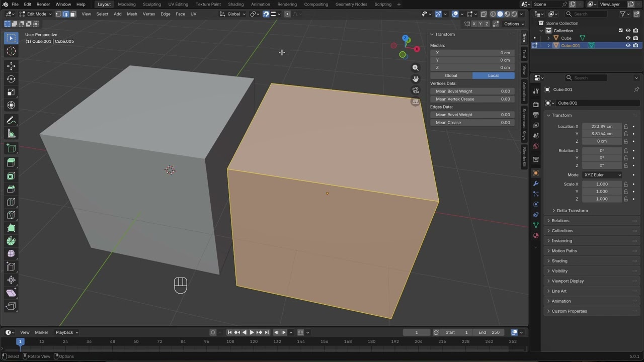The image size is (644, 362).
Task: Activate the Loop Cut tool
Action: pyautogui.click(x=11, y=202)
